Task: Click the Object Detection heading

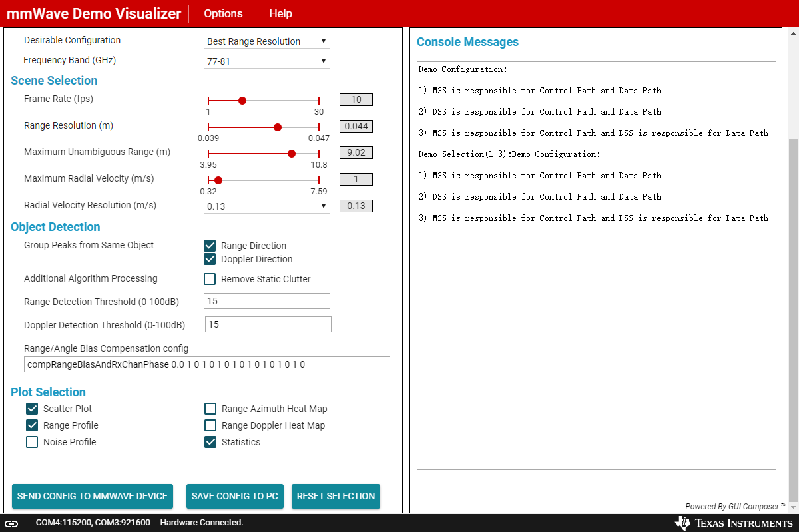Action: 55,227
